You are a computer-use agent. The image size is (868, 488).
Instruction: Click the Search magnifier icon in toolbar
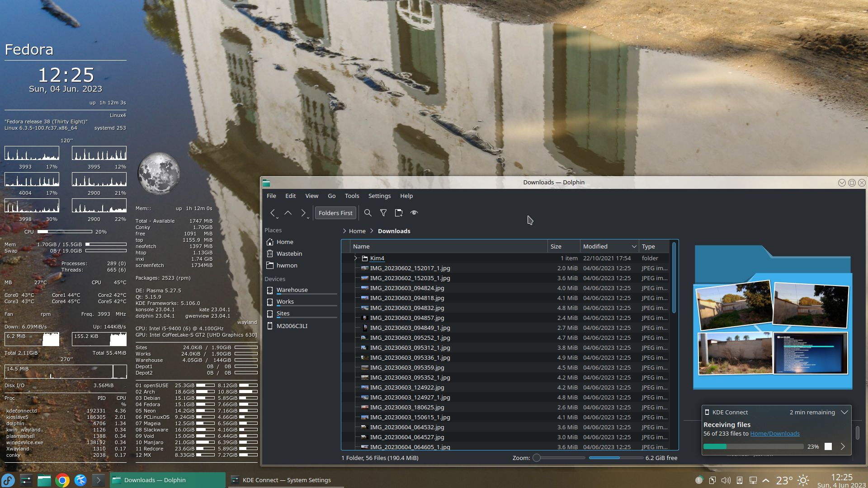coord(368,213)
